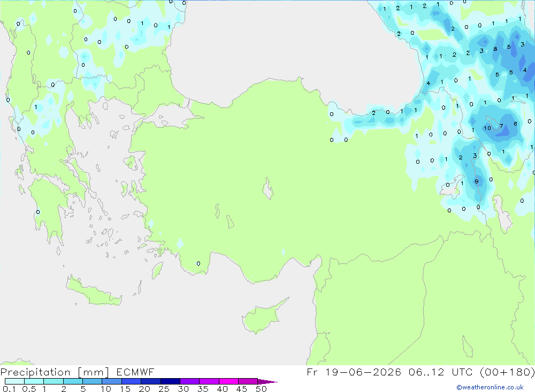This screenshot has width=535, height=392.
Task: Select the 15–20 mm legend color swatch
Action: click(132, 381)
